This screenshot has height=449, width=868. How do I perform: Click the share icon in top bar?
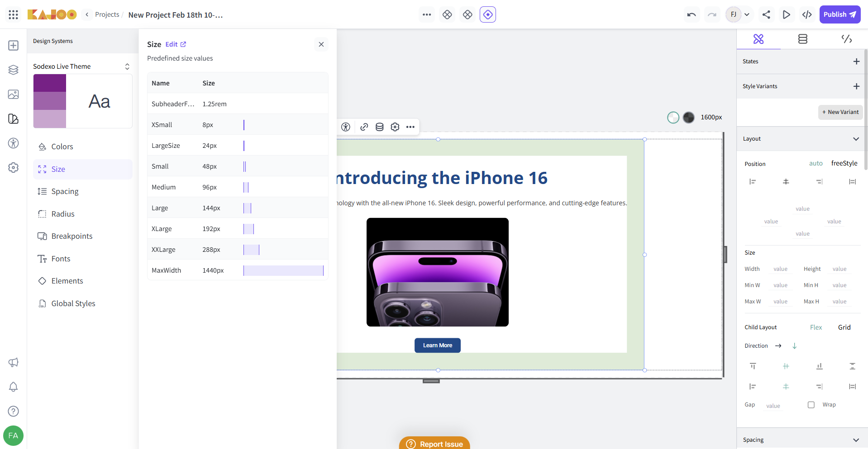tap(766, 14)
